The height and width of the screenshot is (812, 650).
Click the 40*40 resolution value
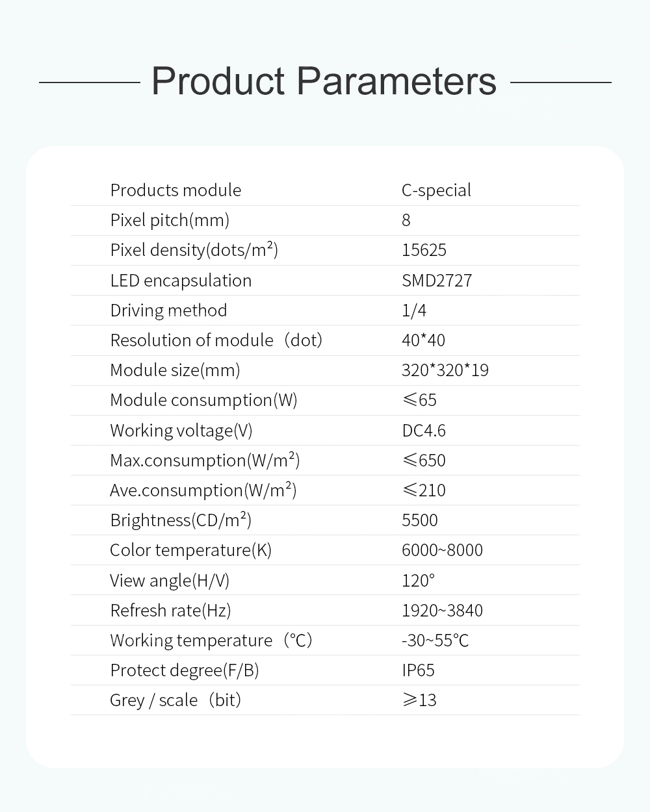click(x=423, y=340)
